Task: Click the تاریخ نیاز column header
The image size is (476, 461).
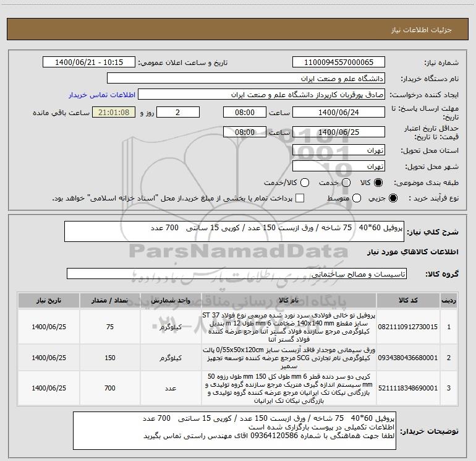Action: click(x=49, y=300)
